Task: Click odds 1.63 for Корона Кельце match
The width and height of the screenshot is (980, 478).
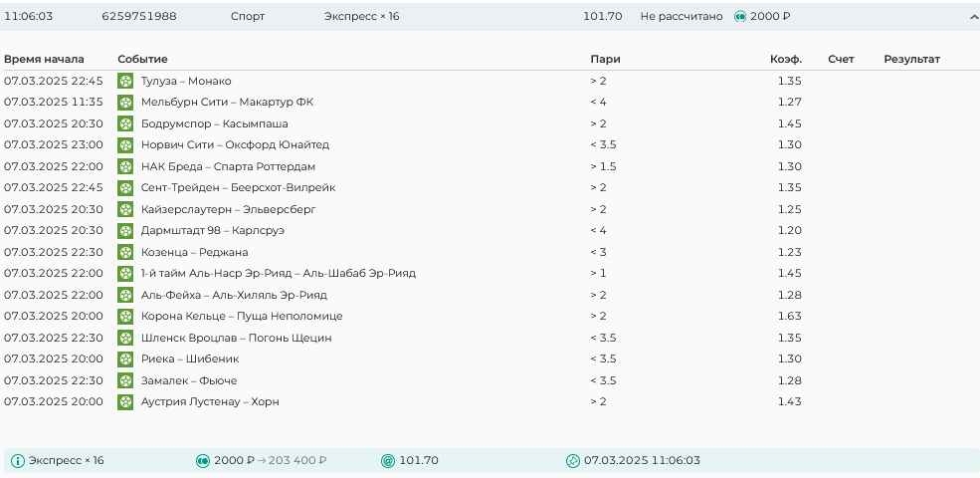Action: (789, 316)
